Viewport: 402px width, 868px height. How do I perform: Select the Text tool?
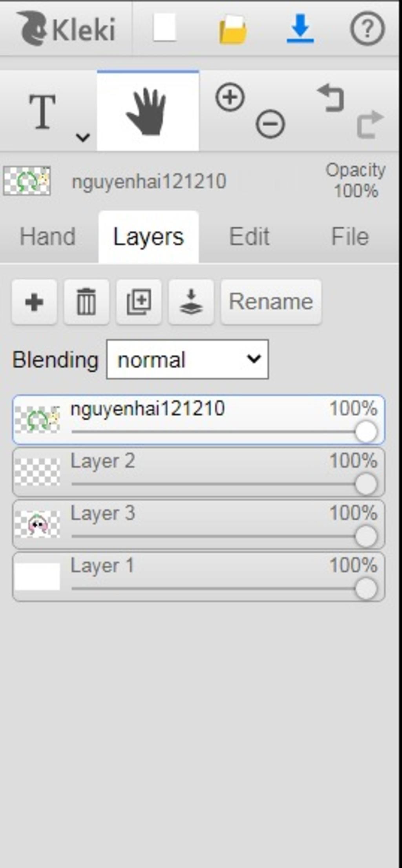point(42,112)
